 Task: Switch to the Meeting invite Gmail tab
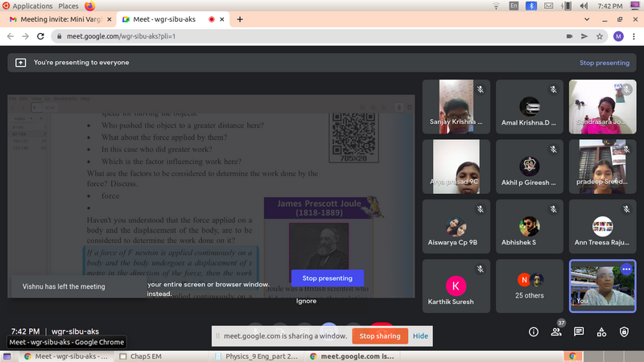56,19
